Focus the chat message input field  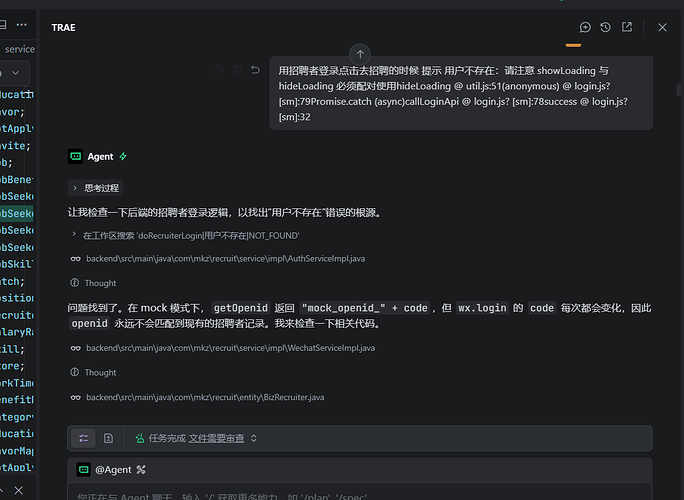360,493
